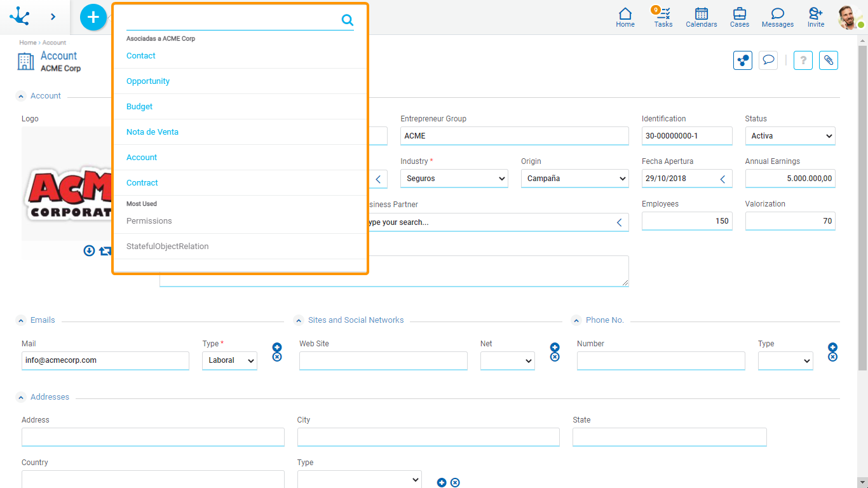Click the Home breadcrumb link
Viewport: 868px width, 488px height.
[x=27, y=43]
